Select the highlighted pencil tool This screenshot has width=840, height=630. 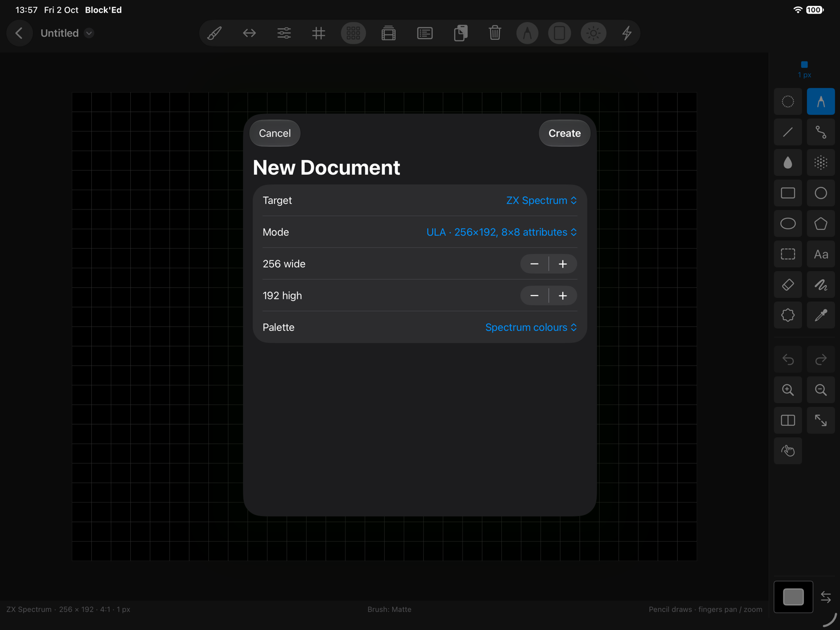click(821, 101)
